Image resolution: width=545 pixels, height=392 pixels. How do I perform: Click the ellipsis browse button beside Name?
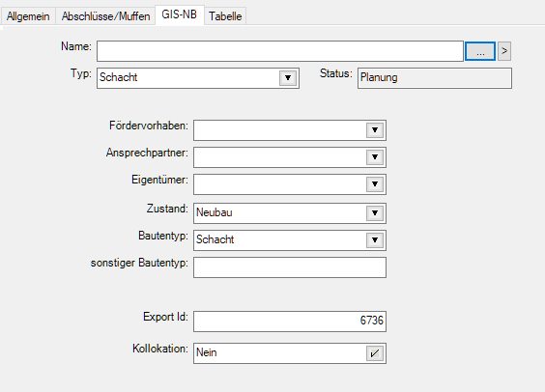point(480,51)
